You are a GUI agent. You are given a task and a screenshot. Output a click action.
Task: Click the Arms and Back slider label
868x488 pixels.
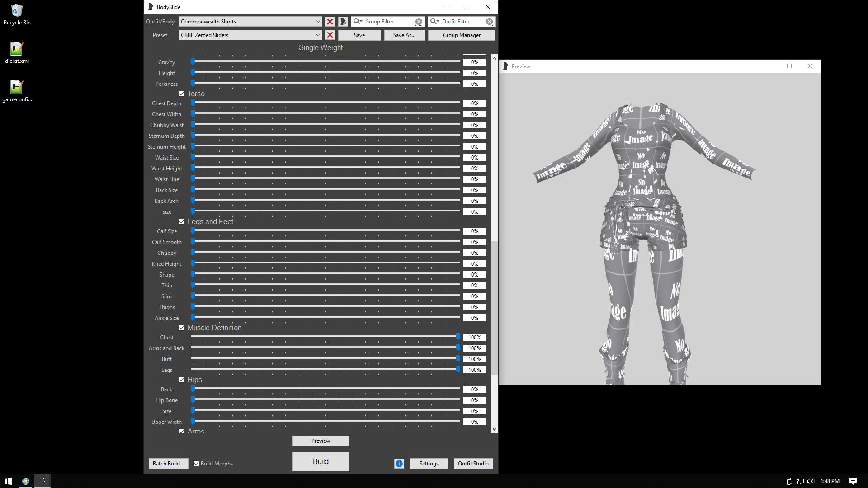point(166,348)
